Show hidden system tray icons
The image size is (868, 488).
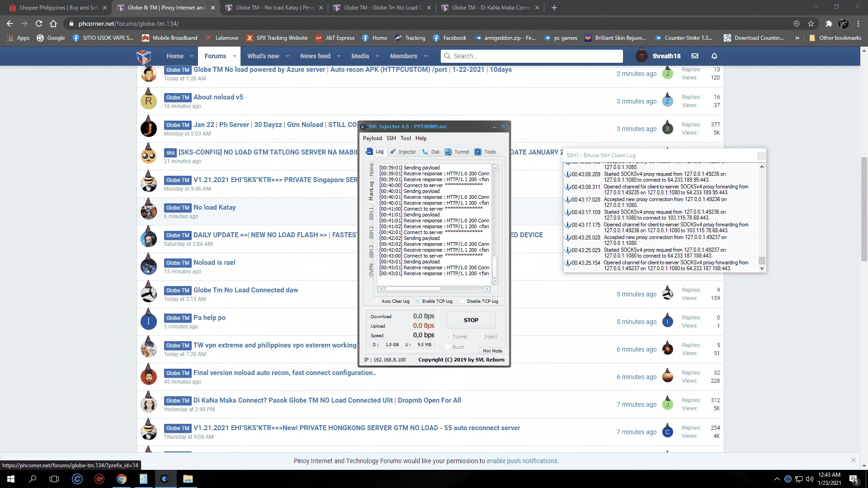click(x=777, y=479)
